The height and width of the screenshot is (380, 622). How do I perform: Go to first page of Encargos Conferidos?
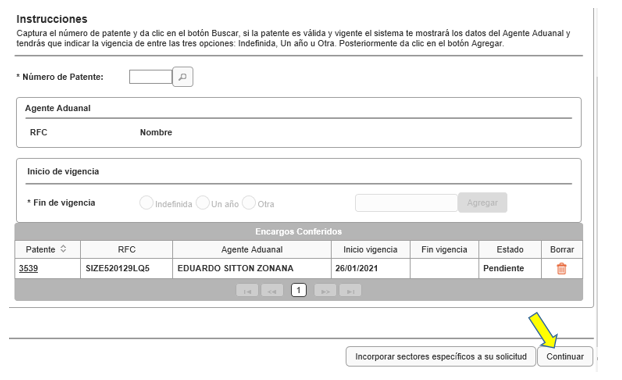(247, 291)
